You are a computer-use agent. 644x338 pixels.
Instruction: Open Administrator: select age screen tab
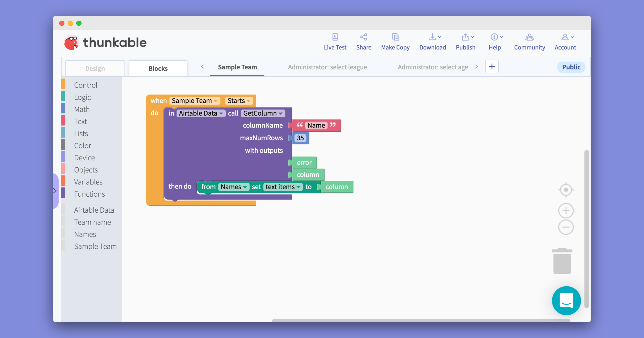[433, 67]
